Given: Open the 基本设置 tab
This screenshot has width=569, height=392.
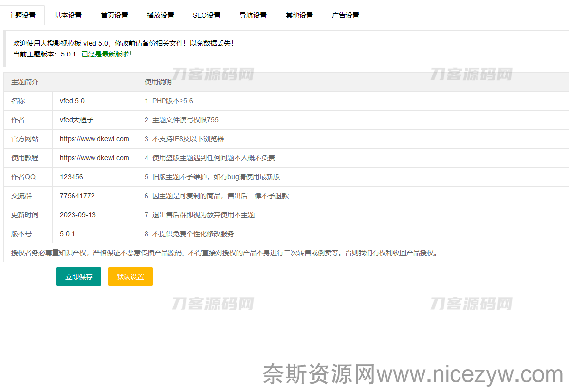Looking at the screenshot, I should coord(68,15).
